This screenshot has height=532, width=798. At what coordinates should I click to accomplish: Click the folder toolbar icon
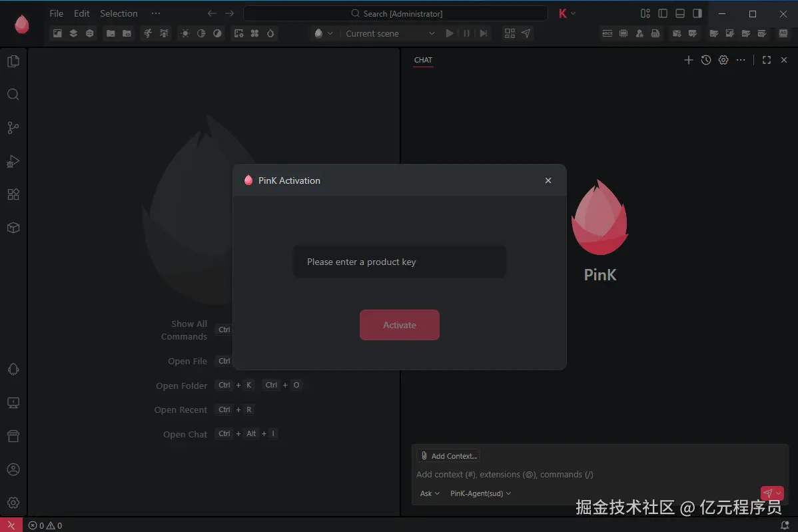pyautogui.click(x=111, y=33)
